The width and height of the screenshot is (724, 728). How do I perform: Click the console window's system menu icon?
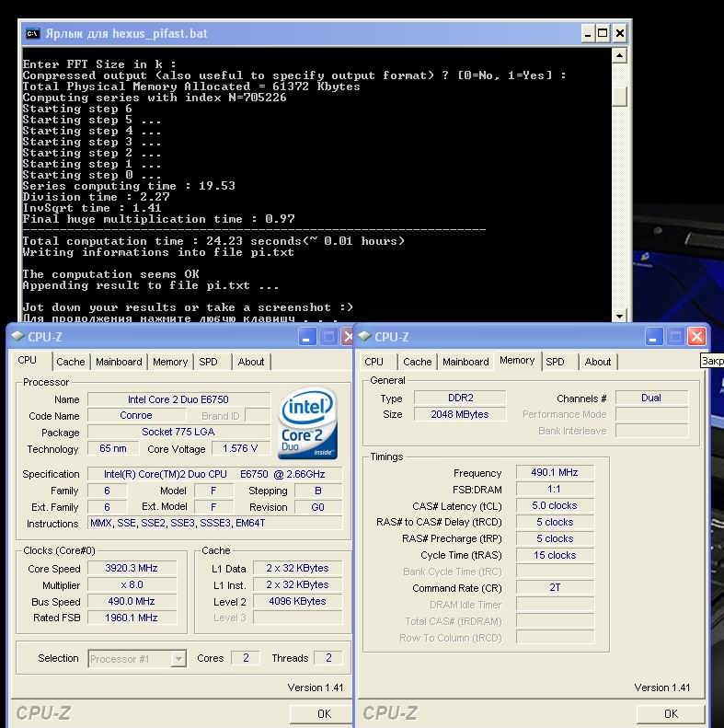(x=32, y=33)
